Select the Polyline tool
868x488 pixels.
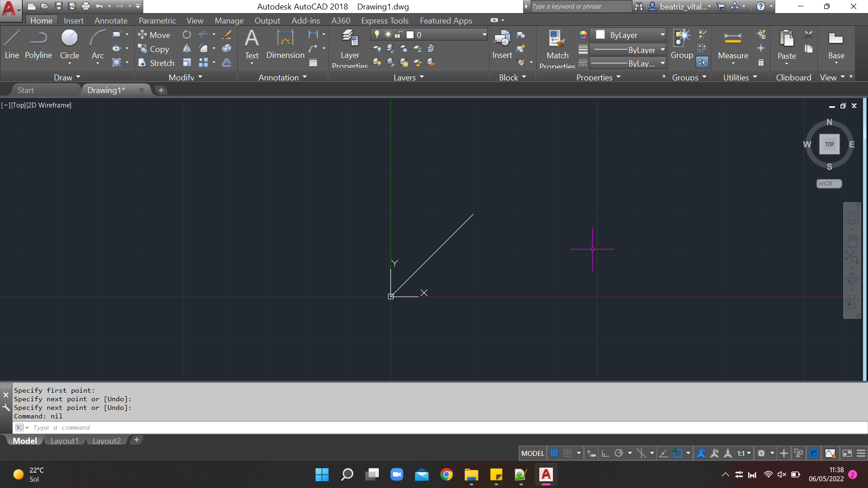[x=38, y=44]
